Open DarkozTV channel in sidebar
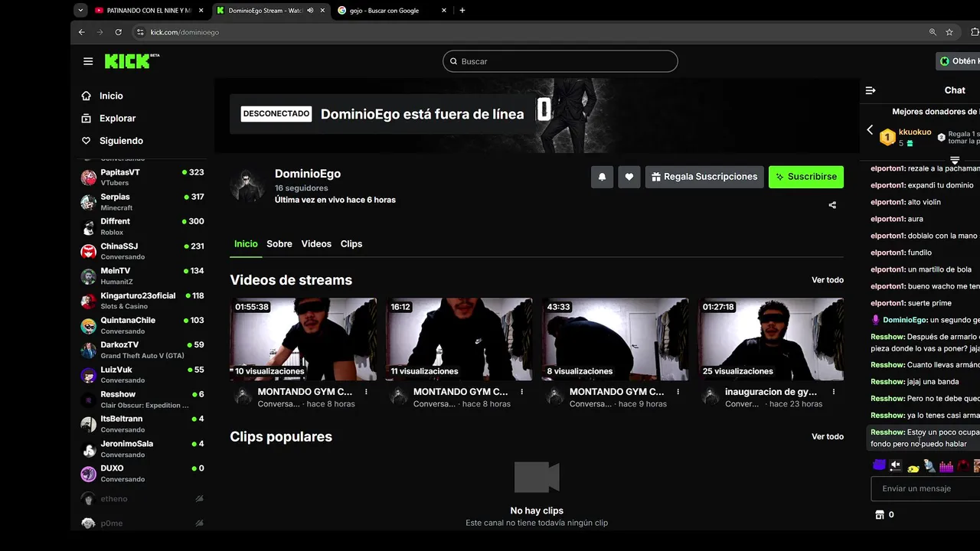This screenshot has height=551, width=980. (142, 350)
